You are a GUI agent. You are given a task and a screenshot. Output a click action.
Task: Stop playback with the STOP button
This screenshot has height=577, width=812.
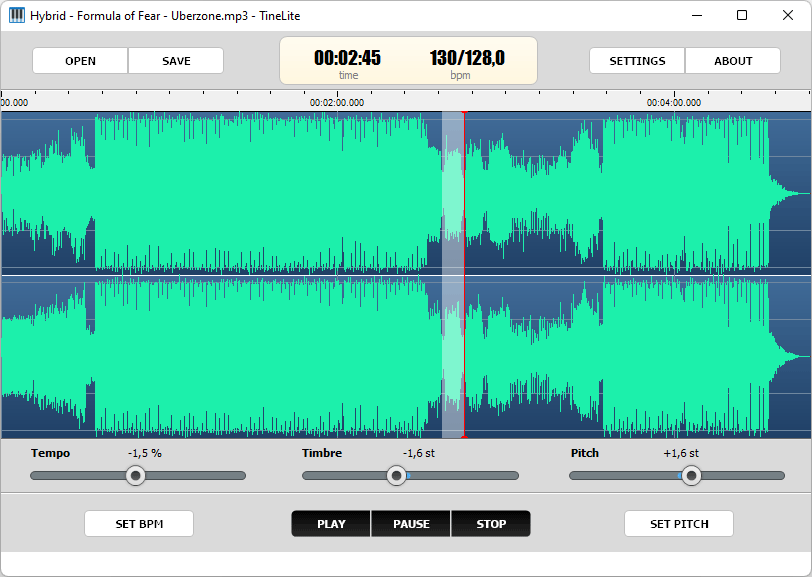point(491,524)
